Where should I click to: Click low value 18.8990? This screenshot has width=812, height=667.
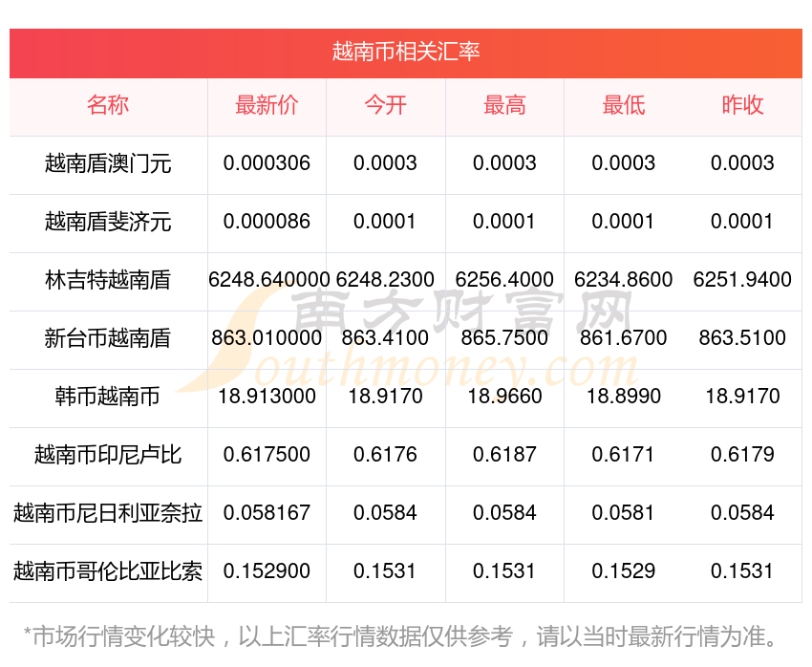coord(624,397)
